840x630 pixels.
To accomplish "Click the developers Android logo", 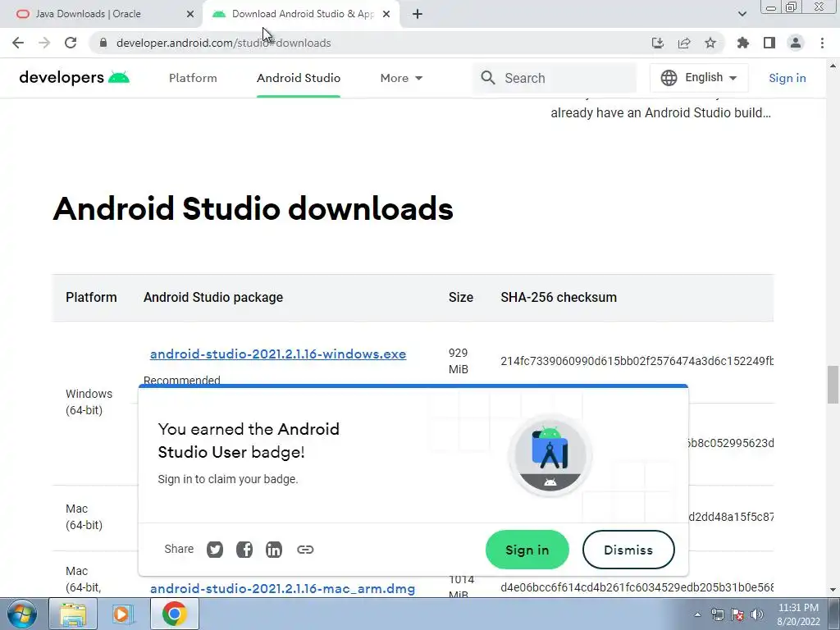I will [74, 78].
